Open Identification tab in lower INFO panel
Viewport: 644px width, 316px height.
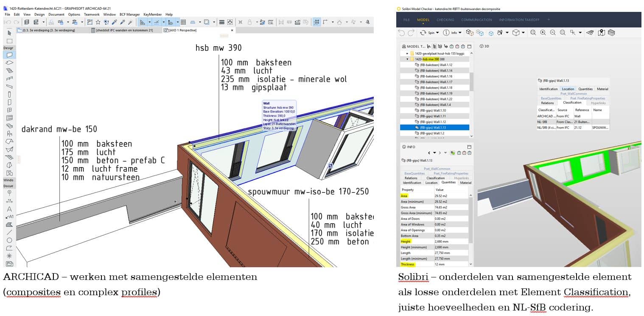pyautogui.click(x=412, y=183)
